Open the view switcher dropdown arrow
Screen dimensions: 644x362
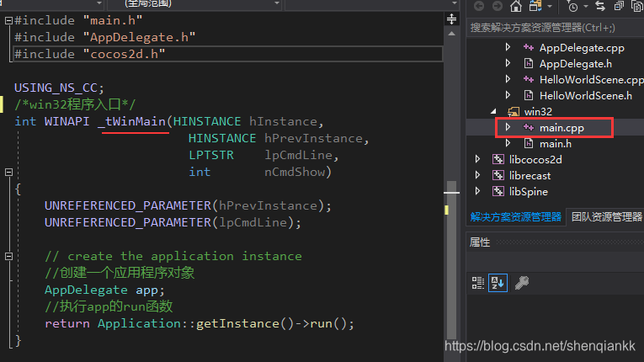pyautogui.click(x=550, y=6)
